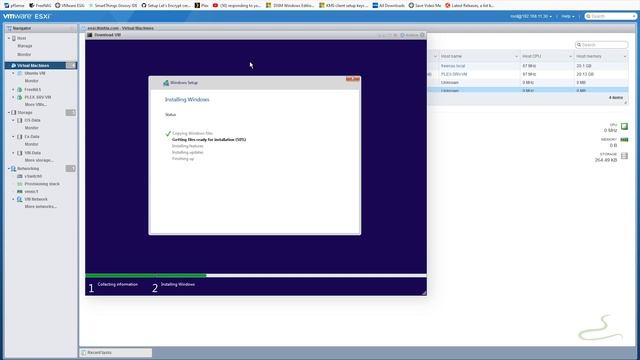The height and width of the screenshot is (360, 640).
Task: Click the Virtual Machines count badge
Action: pos(71,65)
